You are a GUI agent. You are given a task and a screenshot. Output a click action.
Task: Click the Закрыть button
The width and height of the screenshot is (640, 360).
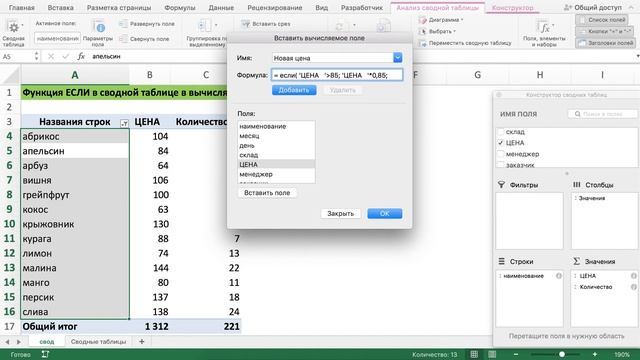tap(340, 213)
